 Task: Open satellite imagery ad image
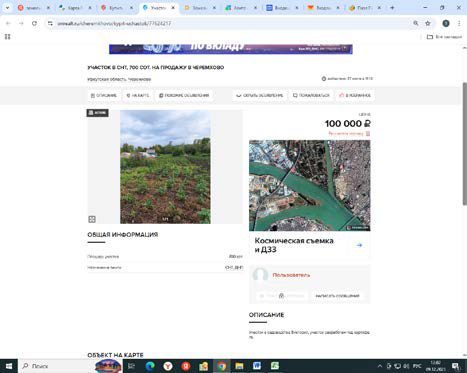tap(310, 185)
